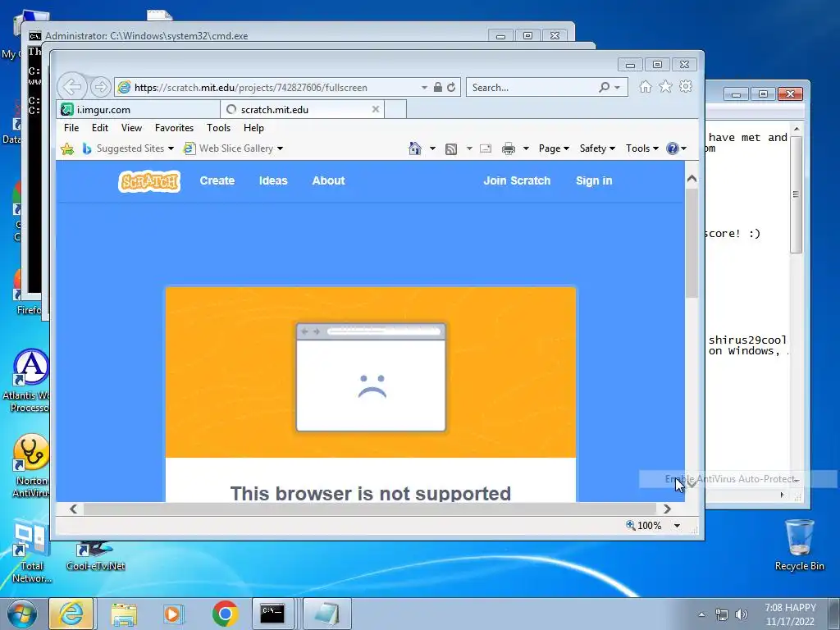Click the page scroll-up arrow

click(x=692, y=178)
